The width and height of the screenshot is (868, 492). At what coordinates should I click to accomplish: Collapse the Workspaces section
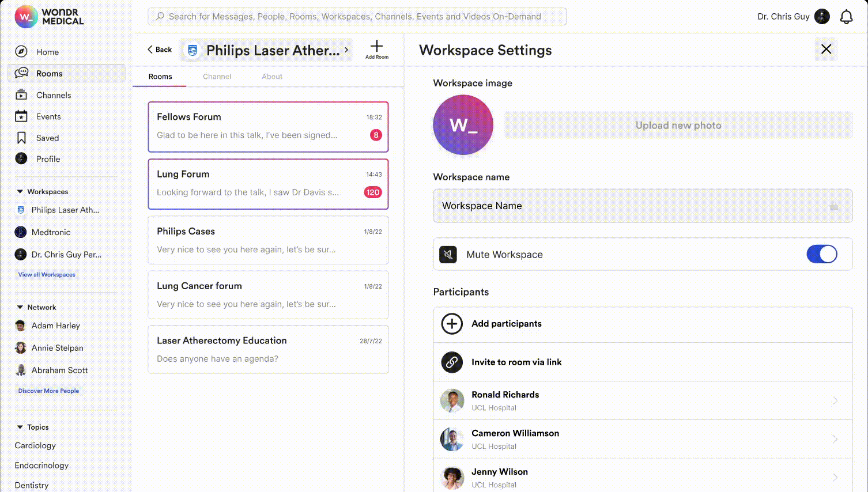[x=20, y=192]
